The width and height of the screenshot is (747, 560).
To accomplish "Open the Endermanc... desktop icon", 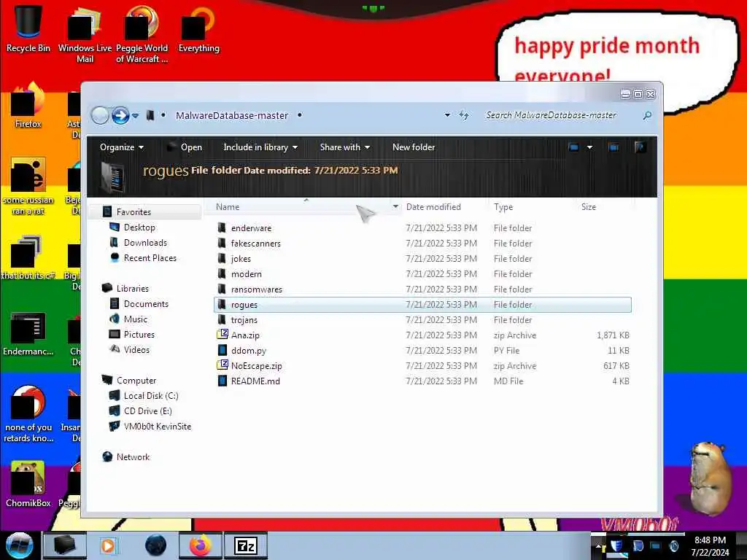I will (x=28, y=333).
